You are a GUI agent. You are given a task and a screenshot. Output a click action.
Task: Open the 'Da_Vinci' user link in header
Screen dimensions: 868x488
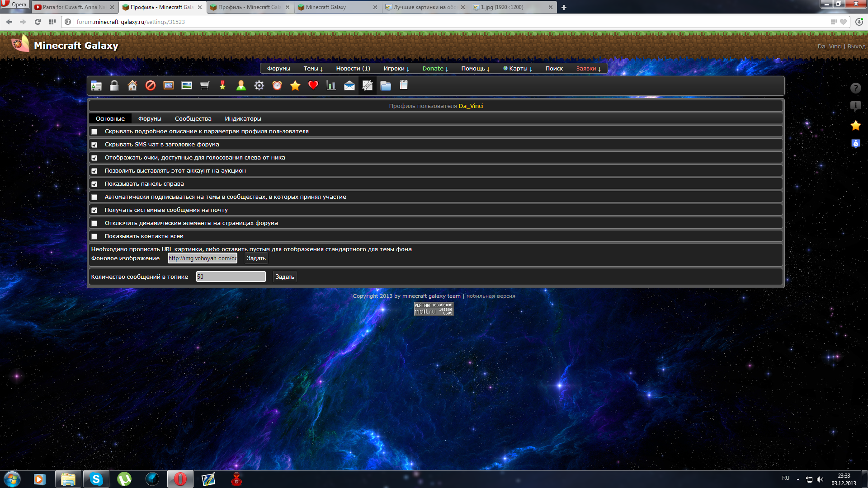coord(829,46)
